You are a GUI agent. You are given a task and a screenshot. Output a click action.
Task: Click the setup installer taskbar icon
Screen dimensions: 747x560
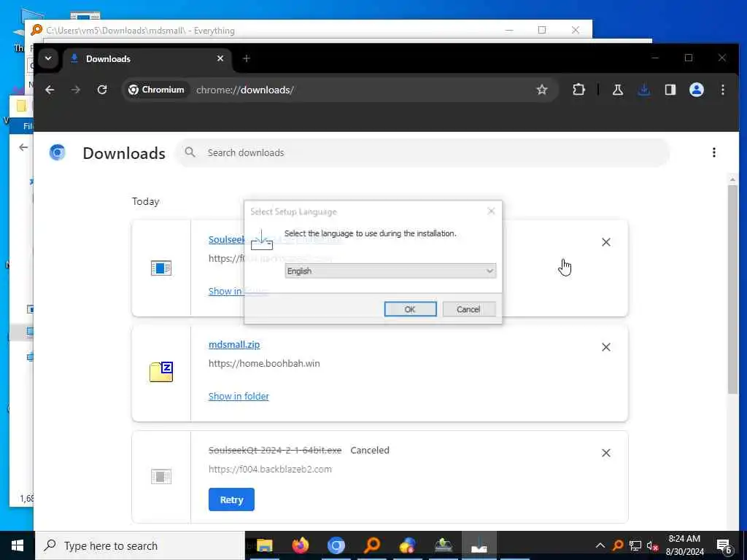point(479,545)
